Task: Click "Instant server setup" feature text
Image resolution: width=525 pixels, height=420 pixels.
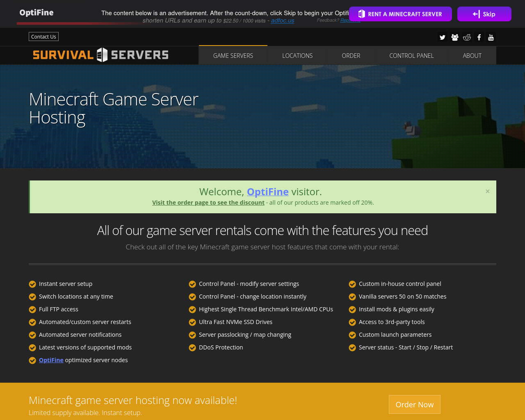Action: (x=66, y=284)
